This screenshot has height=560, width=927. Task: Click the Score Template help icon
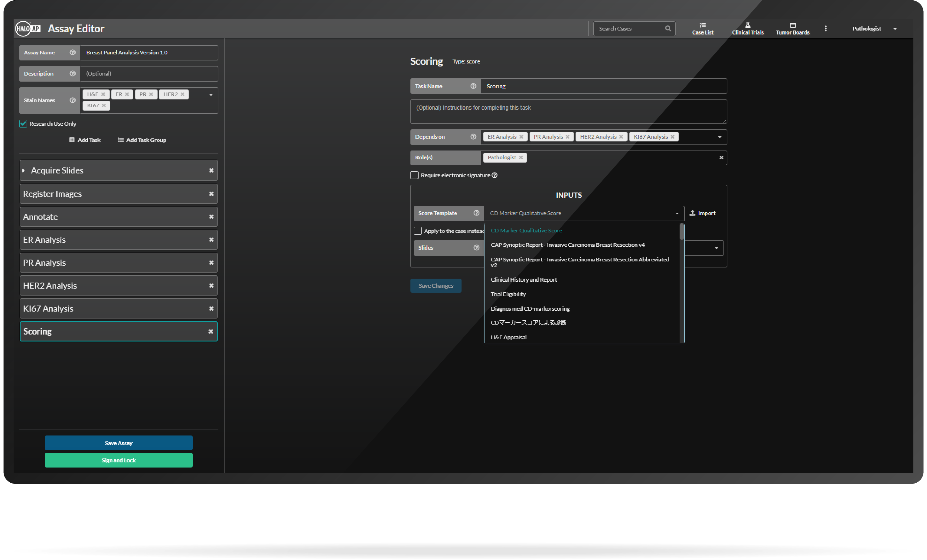click(476, 213)
